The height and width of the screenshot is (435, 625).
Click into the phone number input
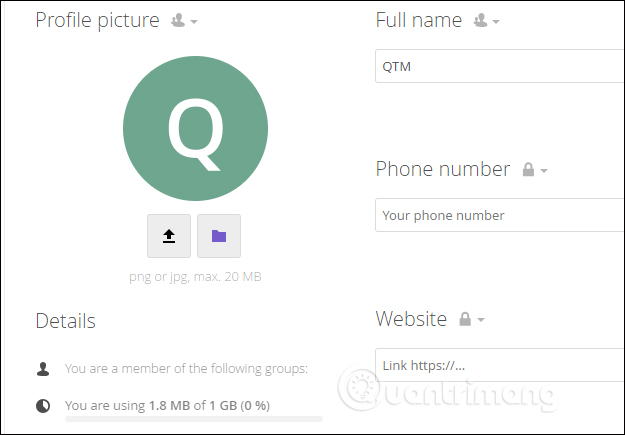click(500, 215)
